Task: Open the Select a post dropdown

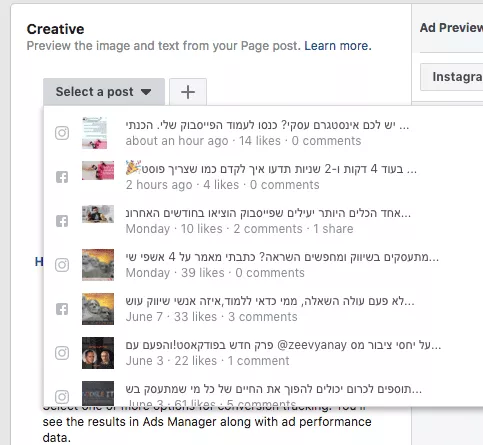Action: point(104,92)
